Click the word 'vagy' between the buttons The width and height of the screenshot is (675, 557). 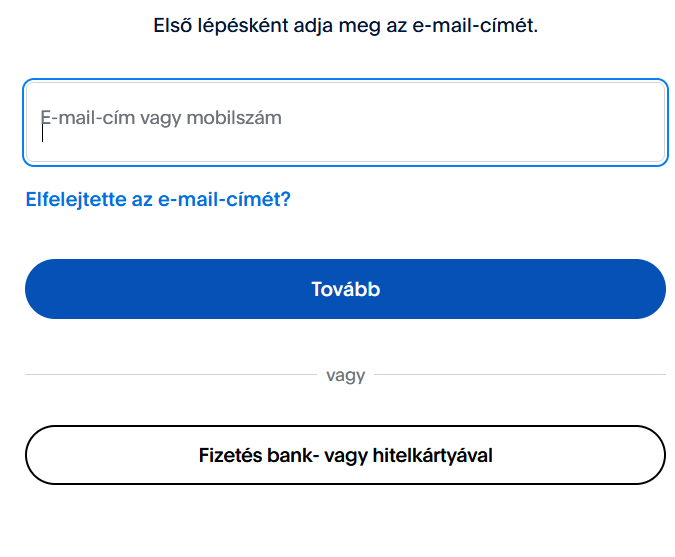coord(345,376)
